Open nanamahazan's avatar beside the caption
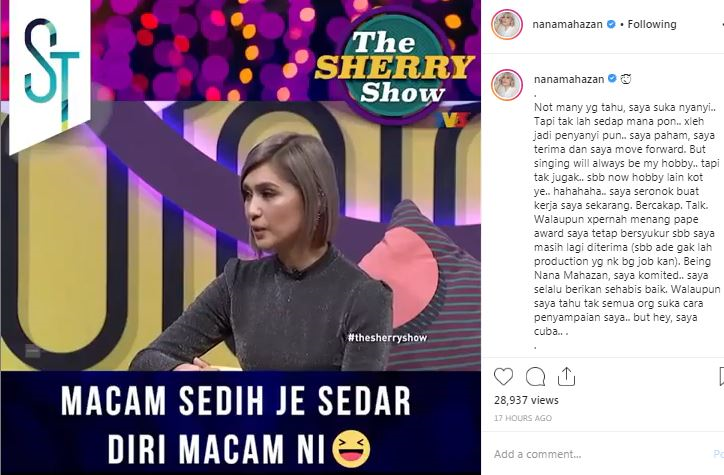Image resolution: width=724 pixels, height=475 pixels. 507,85
